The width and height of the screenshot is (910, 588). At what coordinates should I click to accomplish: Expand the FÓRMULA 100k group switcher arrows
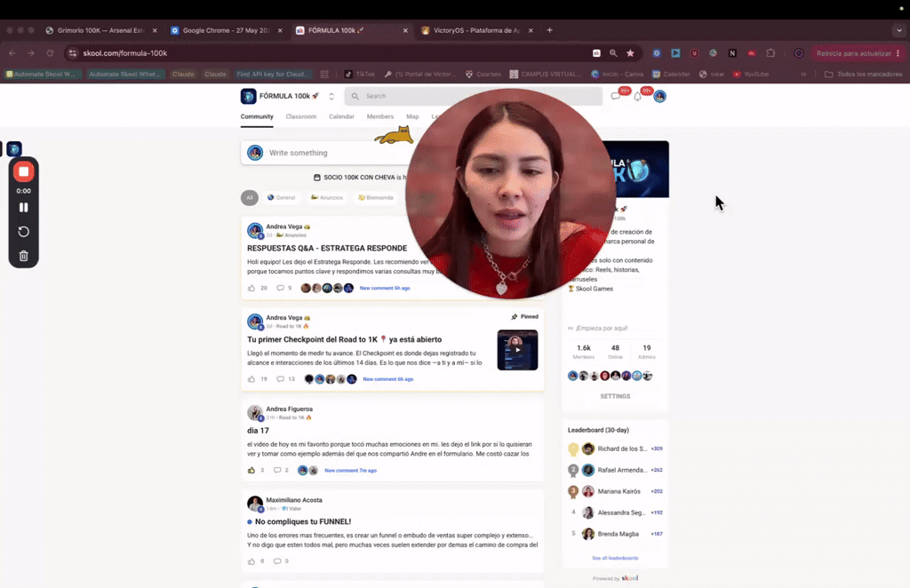click(x=331, y=96)
